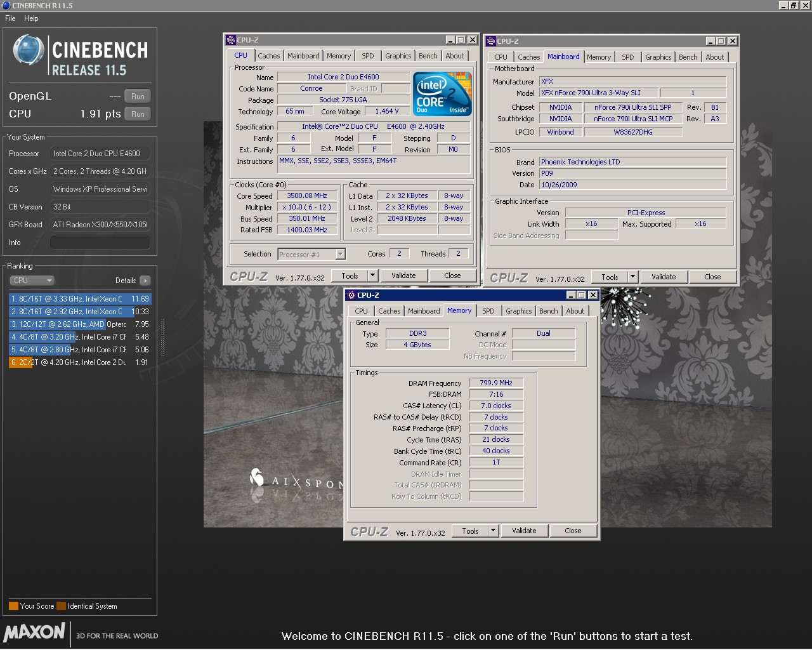Screen dimensions: 812x650
Task: Run the CPU benchmark
Action: point(138,114)
